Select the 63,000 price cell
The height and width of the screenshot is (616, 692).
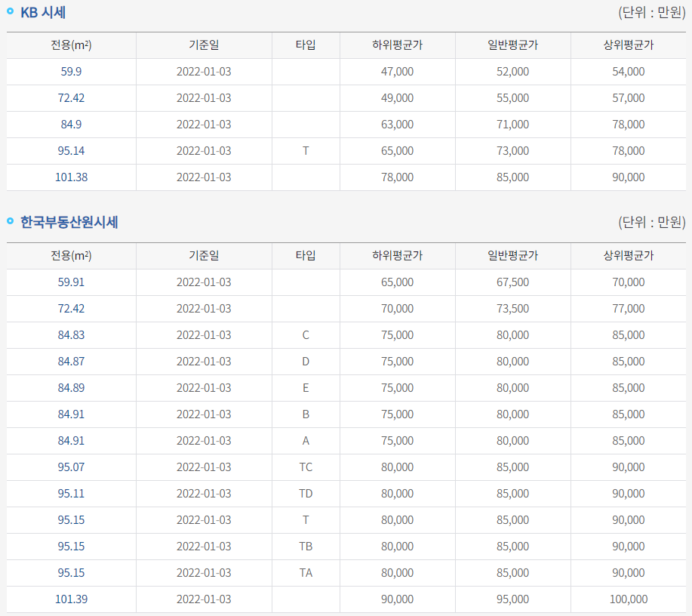click(x=397, y=125)
